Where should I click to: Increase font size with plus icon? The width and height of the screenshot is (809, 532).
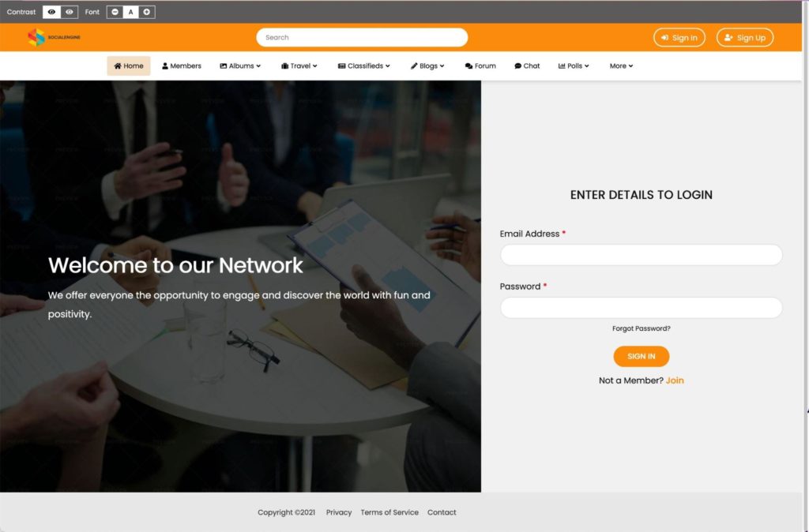147,12
